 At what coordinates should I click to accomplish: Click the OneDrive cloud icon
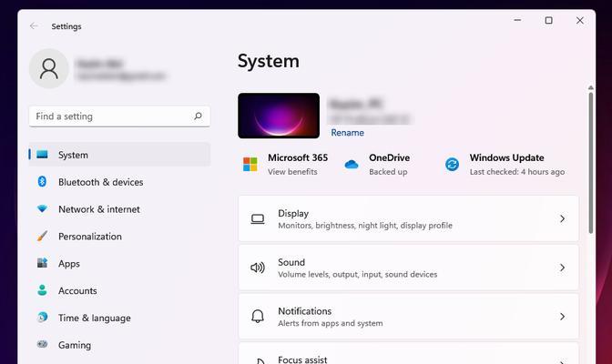(352, 164)
